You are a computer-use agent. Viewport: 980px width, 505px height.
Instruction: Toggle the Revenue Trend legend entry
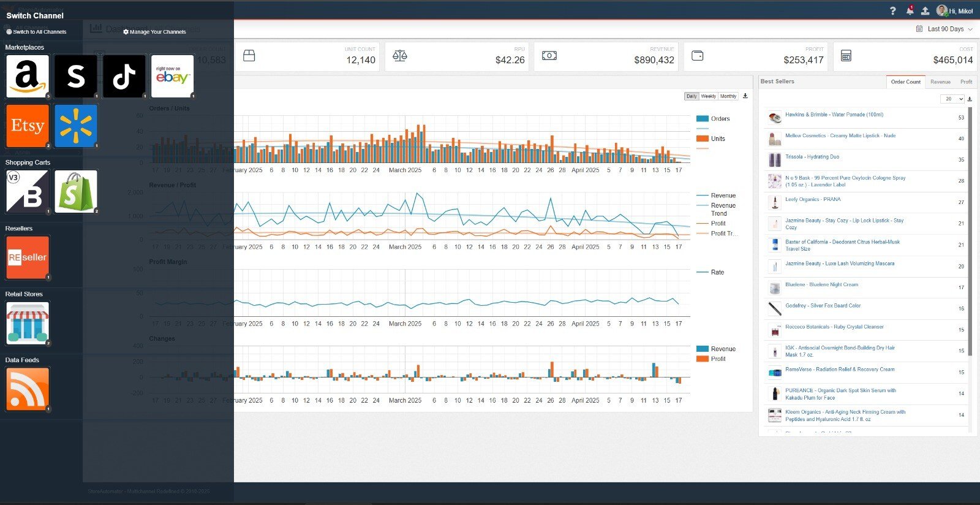pyautogui.click(x=716, y=210)
